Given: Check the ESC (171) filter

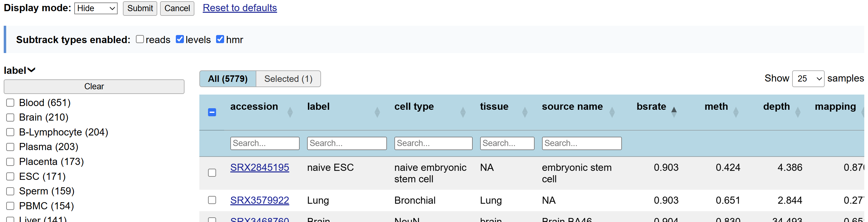Looking at the screenshot, I should pyautogui.click(x=11, y=177).
